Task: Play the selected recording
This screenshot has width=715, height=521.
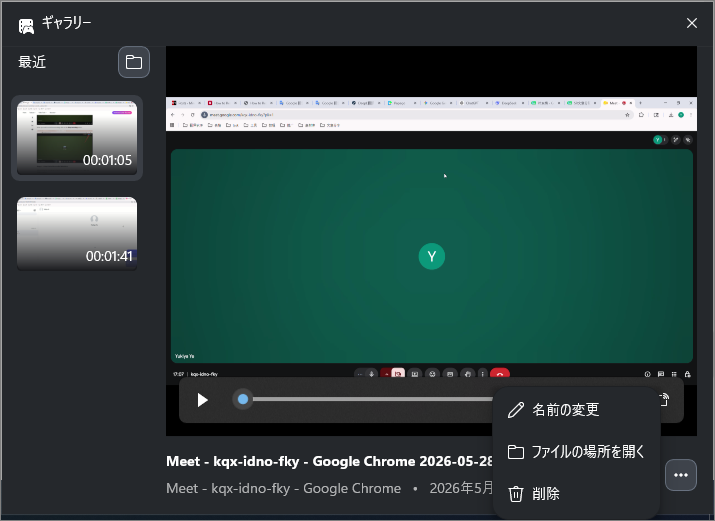Action: (202, 400)
